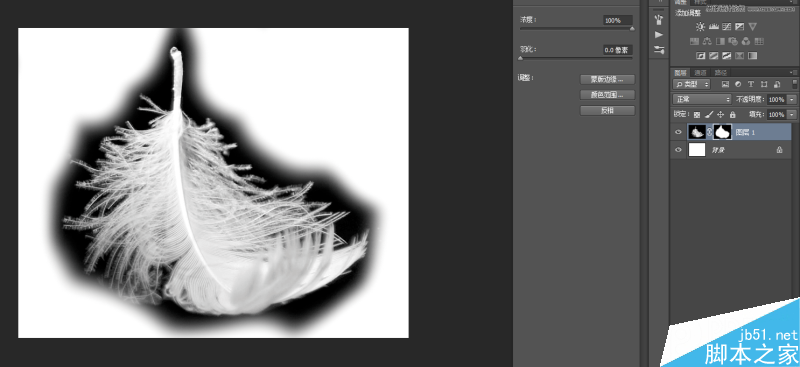800x367 pixels.
Task: Filter layers by type (T) icon
Action: (751, 84)
